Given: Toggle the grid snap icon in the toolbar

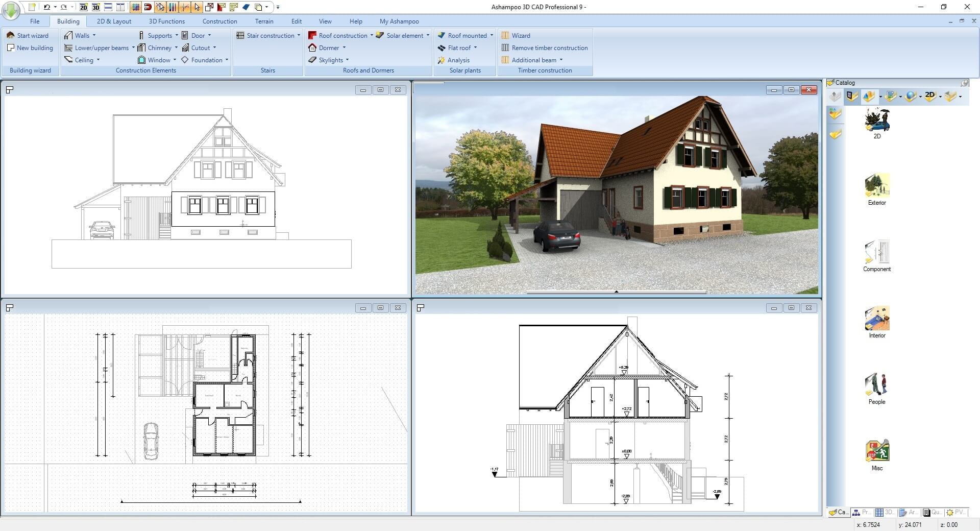Looking at the screenshot, I should pyautogui.click(x=135, y=7).
